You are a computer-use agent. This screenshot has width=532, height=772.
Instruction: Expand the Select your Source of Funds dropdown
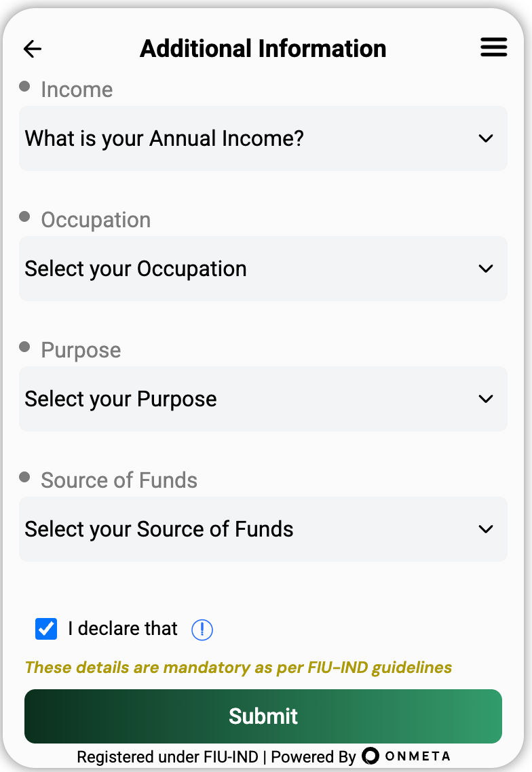(x=263, y=529)
